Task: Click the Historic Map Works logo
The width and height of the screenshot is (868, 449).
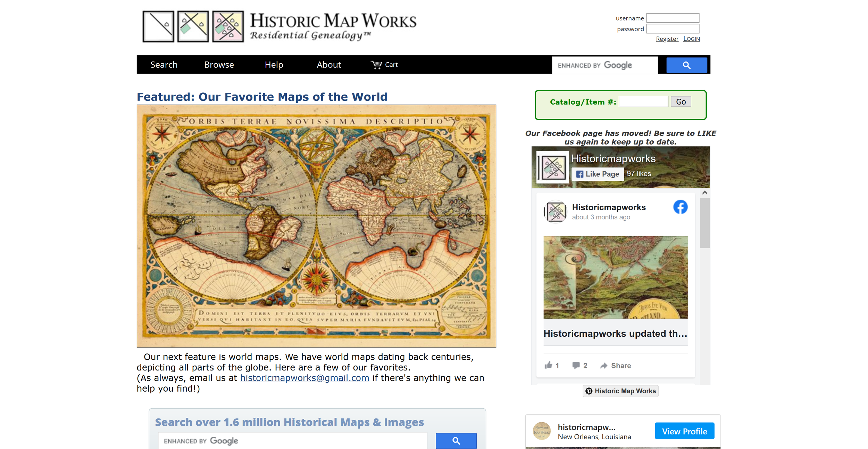Action: click(x=279, y=26)
